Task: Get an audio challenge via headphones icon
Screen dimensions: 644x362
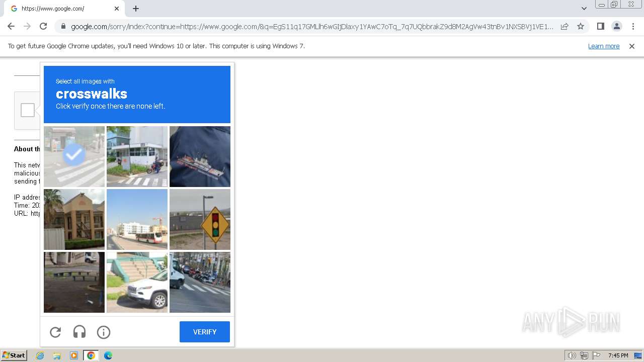Action: click(x=79, y=332)
